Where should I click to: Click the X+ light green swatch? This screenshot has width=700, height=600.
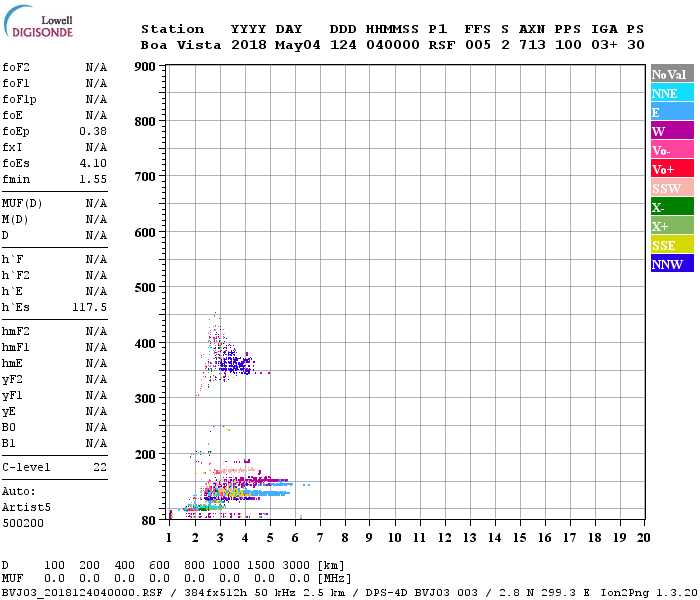pyautogui.click(x=672, y=226)
